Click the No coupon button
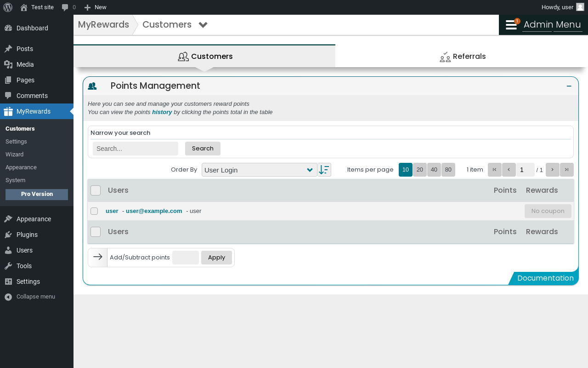588x368 pixels. click(x=548, y=211)
